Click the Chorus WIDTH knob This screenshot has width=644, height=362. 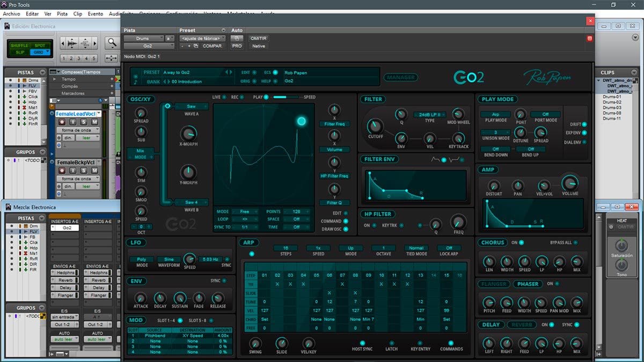[x=507, y=262]
